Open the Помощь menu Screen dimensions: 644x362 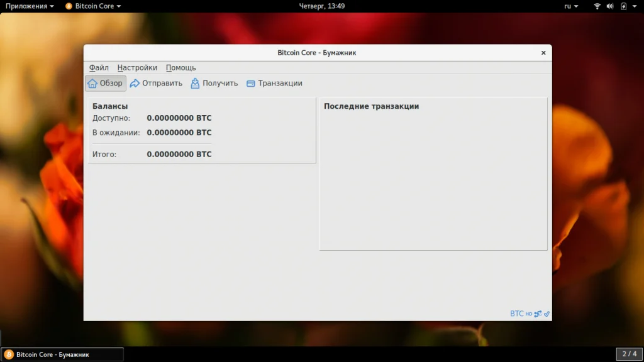[180, 68]
